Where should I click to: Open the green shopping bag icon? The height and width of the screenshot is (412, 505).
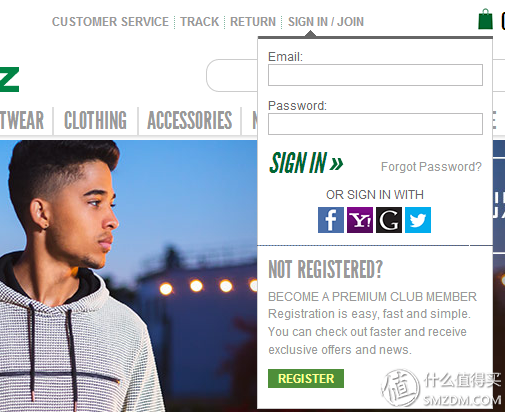tap(485, 19)
